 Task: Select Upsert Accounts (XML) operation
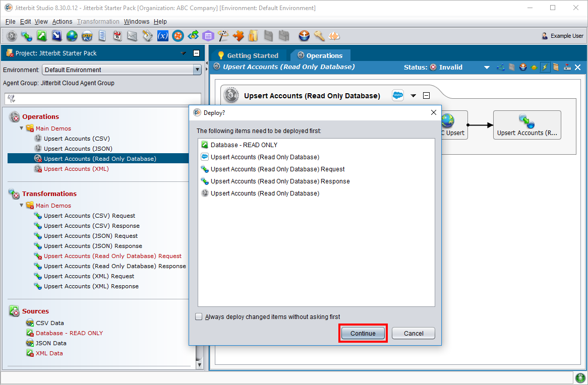(x=76, y=169)
